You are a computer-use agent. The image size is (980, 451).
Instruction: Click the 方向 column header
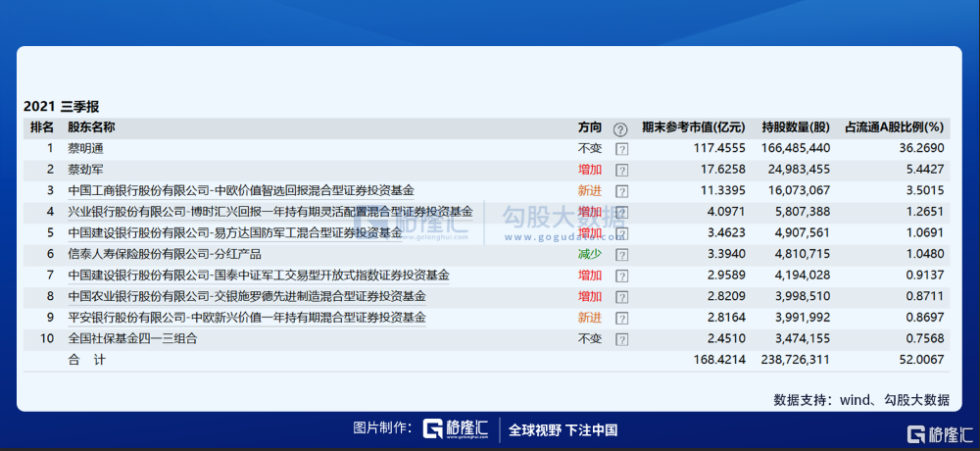[x=590, y=127]
